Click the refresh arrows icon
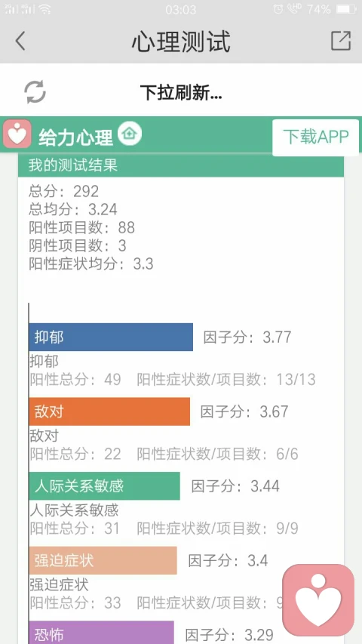 35,91
